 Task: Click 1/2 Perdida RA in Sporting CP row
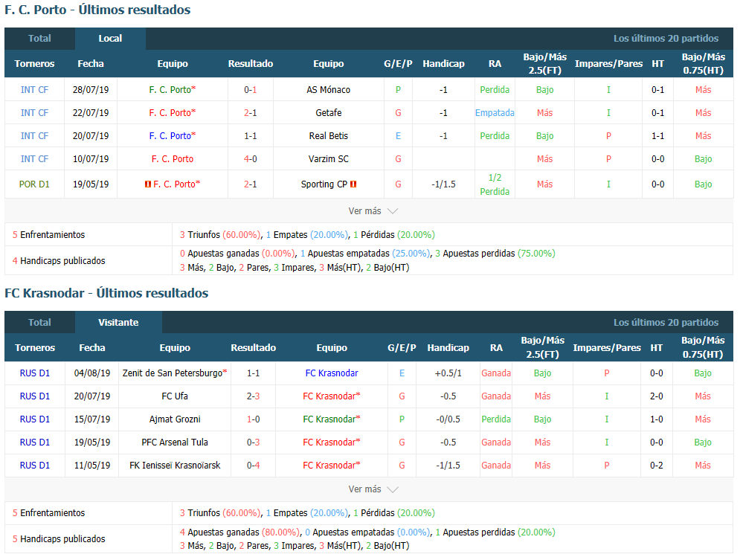tap(495, 184)
